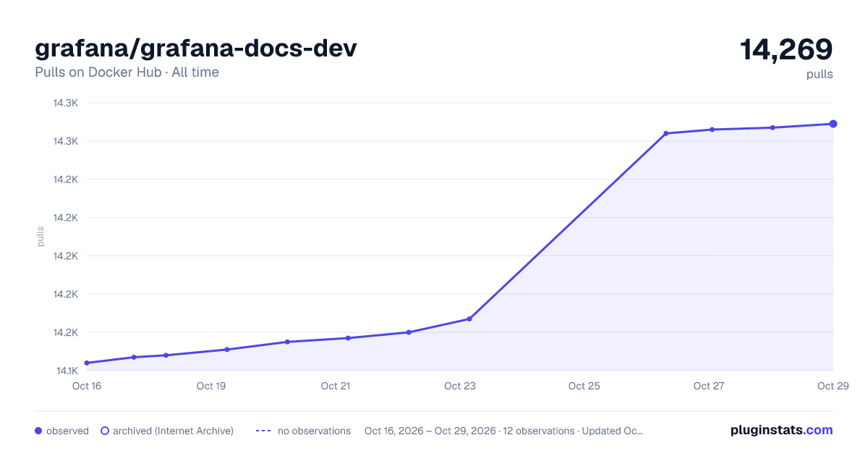Select the data point where the steep rise begins

[469, 318]
